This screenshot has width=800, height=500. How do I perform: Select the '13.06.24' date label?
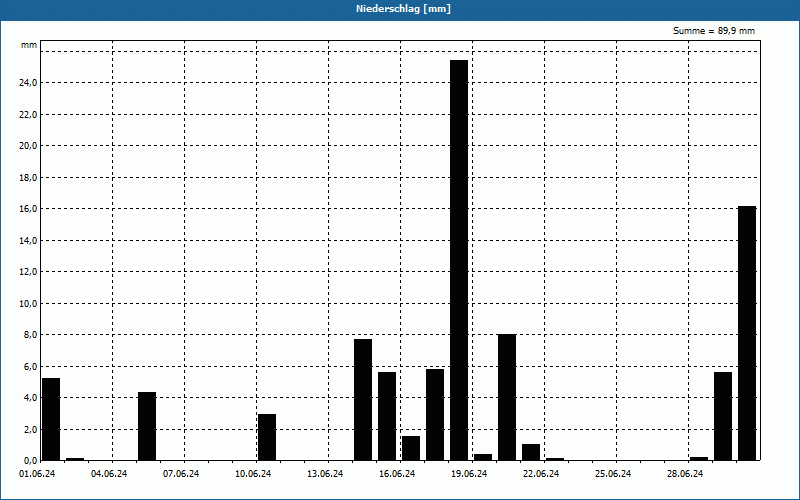[x=325, y=474]
